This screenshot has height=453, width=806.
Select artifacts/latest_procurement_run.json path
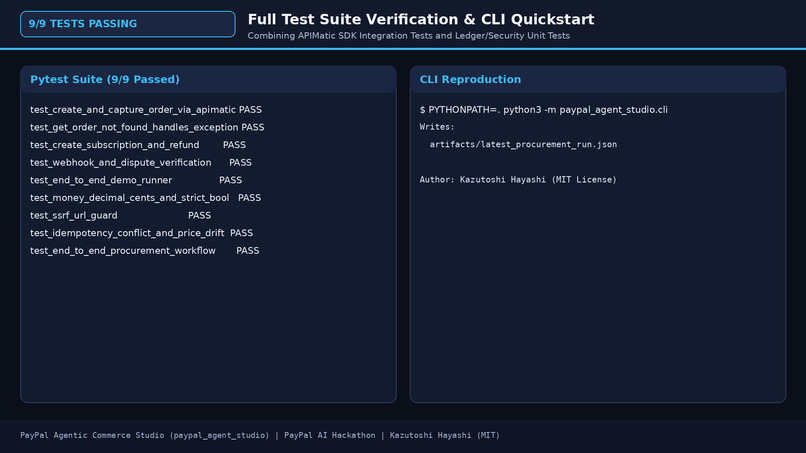523,144
